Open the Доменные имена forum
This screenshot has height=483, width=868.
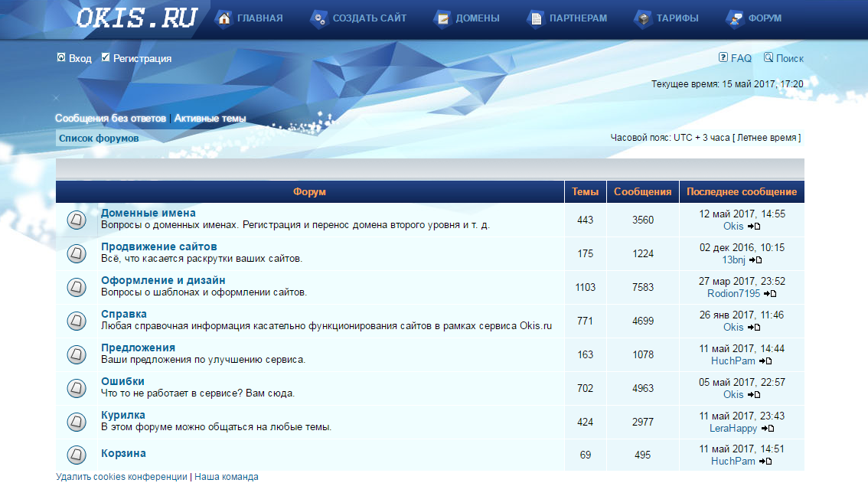pos(148,213)
